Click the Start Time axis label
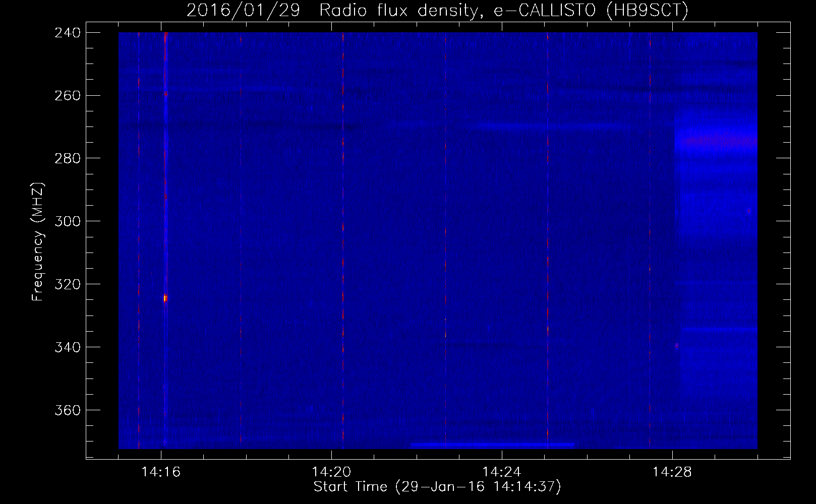This screenshot has width=816, height=504. [x=437, y=486]
